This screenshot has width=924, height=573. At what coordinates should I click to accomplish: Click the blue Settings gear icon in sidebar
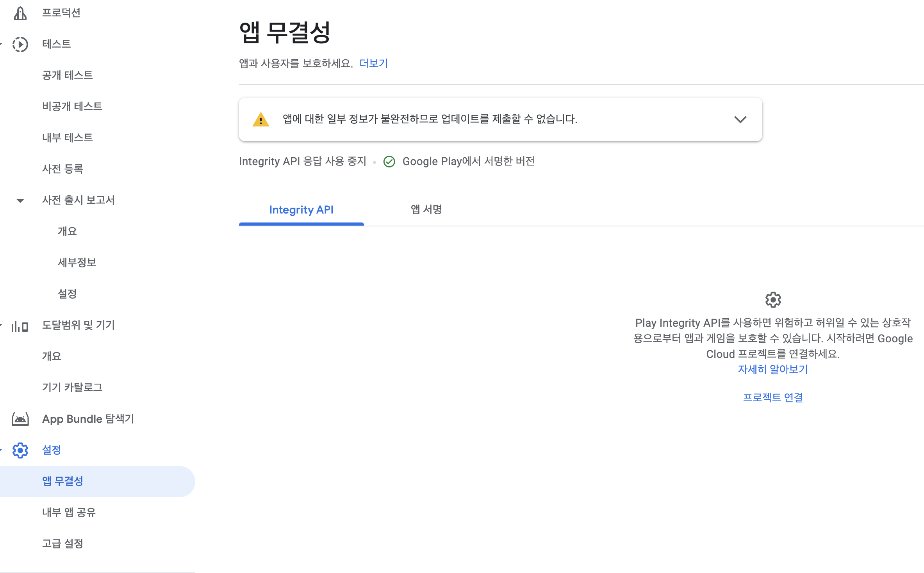pos(20,450)
